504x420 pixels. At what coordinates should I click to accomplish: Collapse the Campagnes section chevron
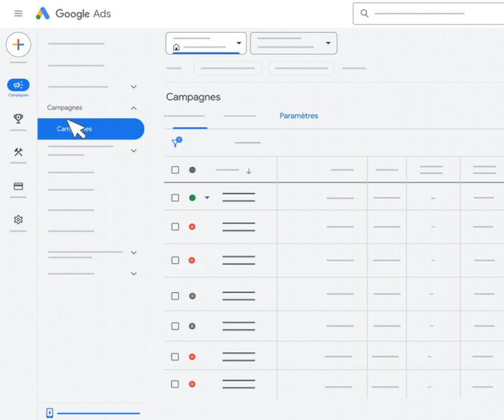coord(133,108)
